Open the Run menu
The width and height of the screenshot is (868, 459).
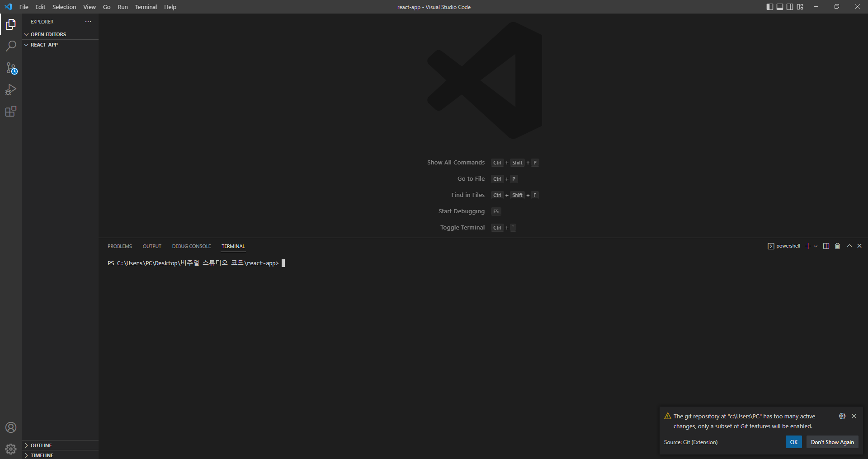123,7
